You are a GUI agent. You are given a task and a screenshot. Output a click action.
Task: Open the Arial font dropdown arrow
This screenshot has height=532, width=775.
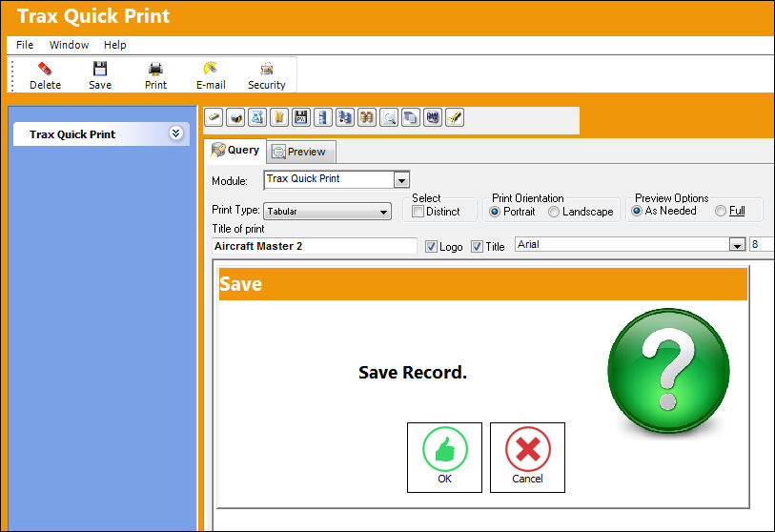(737, 245)
